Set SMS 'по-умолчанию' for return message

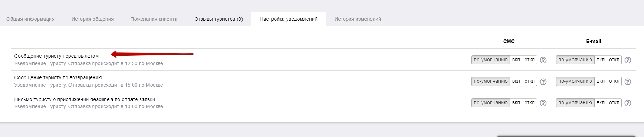click(x=491, y=81)
